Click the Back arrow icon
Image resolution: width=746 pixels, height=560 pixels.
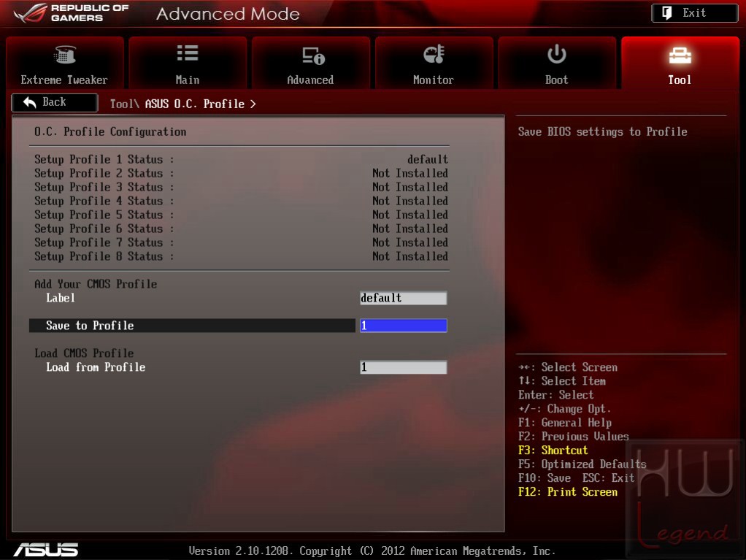(x=29, y=102)
